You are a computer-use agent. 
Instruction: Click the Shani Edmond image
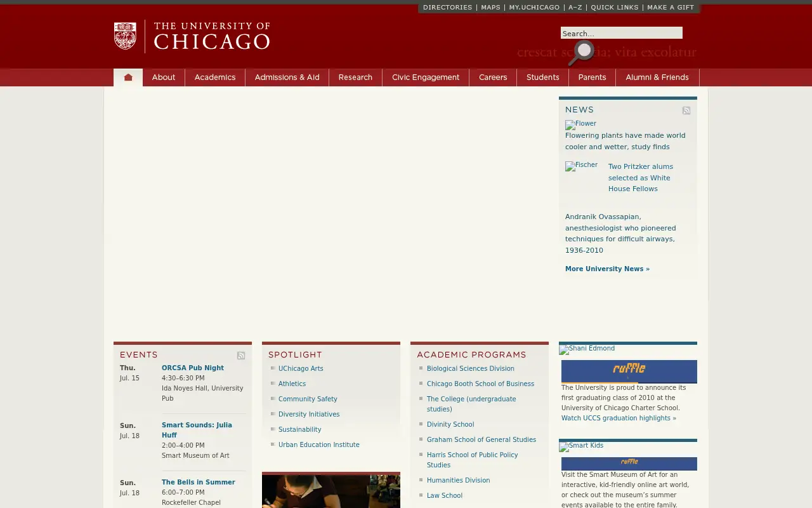coord(587,349)
